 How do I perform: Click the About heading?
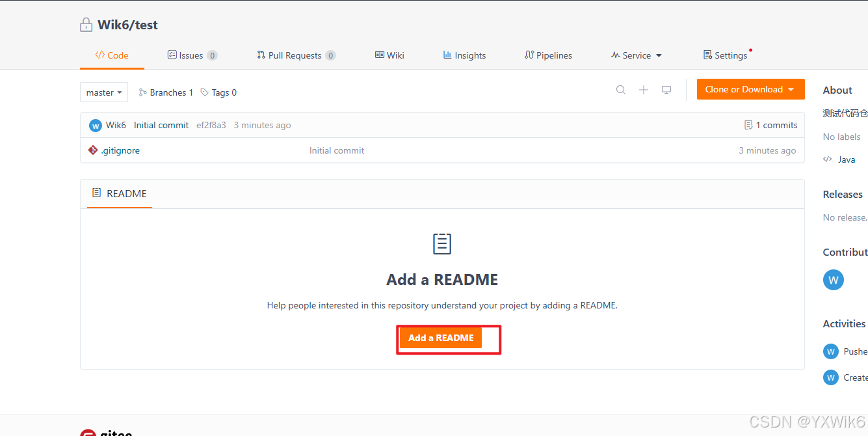point(837,90)
